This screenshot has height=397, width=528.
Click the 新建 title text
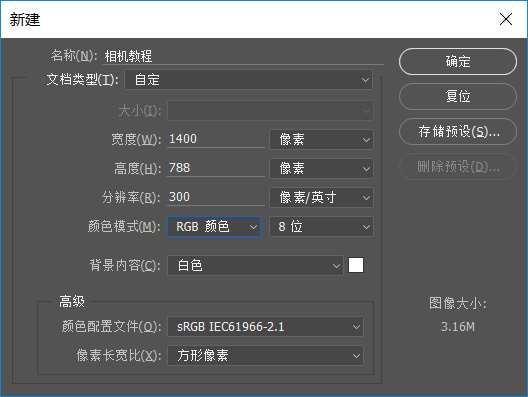coord(25,20)
